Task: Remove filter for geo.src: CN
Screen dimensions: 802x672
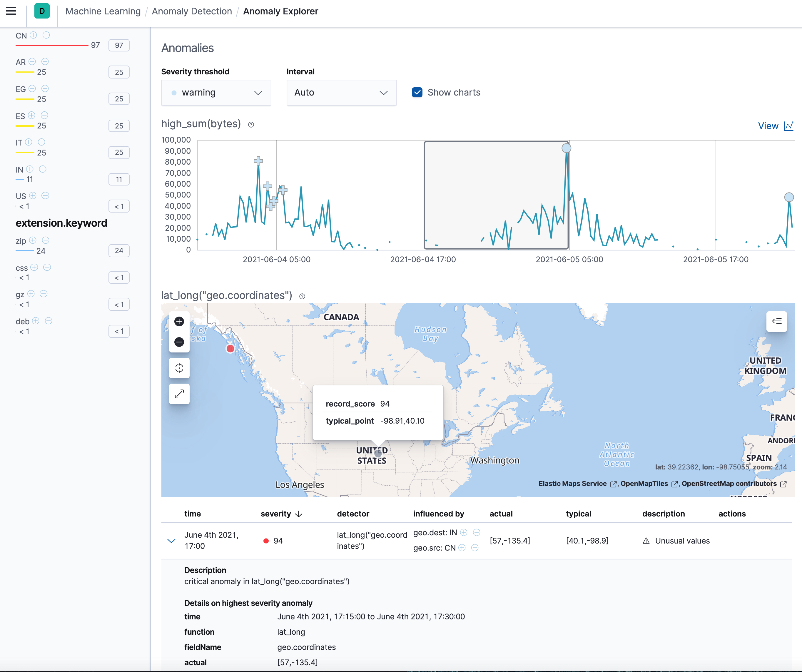Action: pyautogui.click(x=475, y=548)
